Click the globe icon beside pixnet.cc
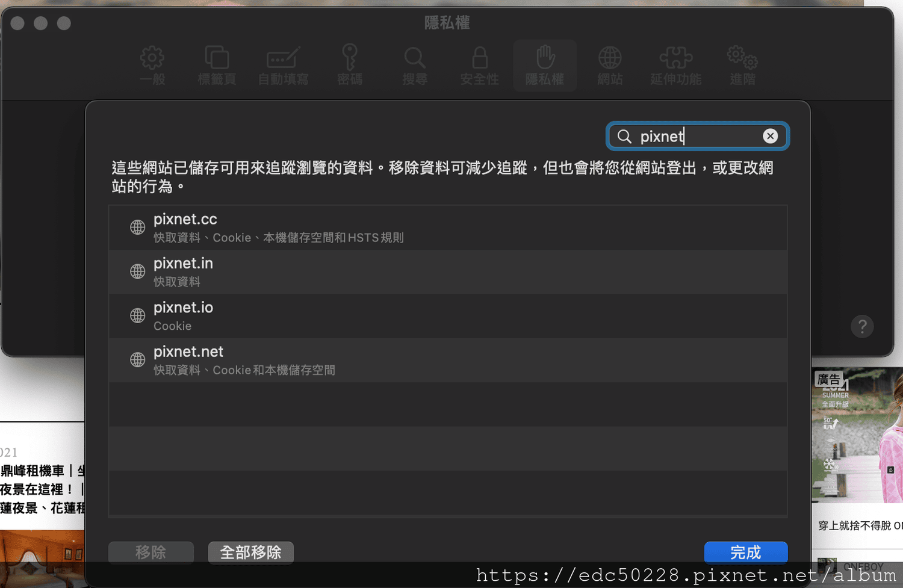Image resolution: width=903 pixels, height=588 pixels. click(138, 227)
